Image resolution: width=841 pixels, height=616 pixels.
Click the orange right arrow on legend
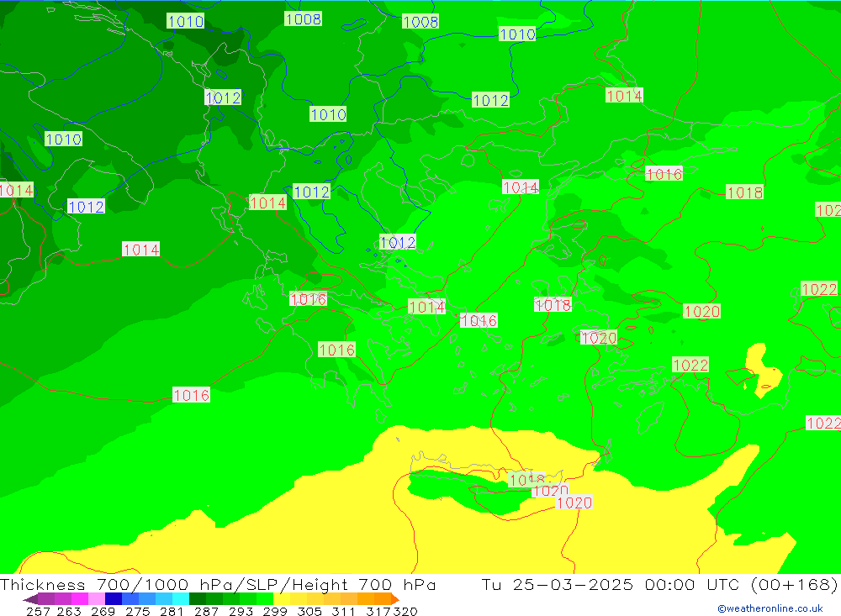pyautogui.click(x=394, y=599)
